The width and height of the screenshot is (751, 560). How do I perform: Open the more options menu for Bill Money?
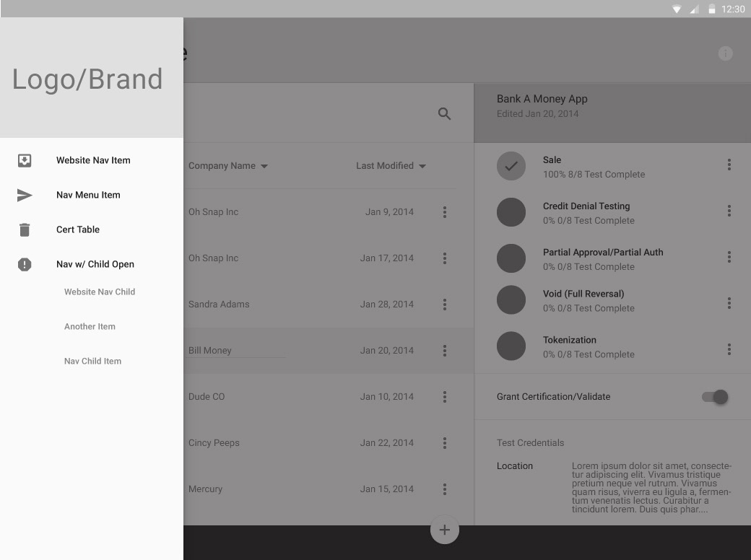click(x=445, y=351)
